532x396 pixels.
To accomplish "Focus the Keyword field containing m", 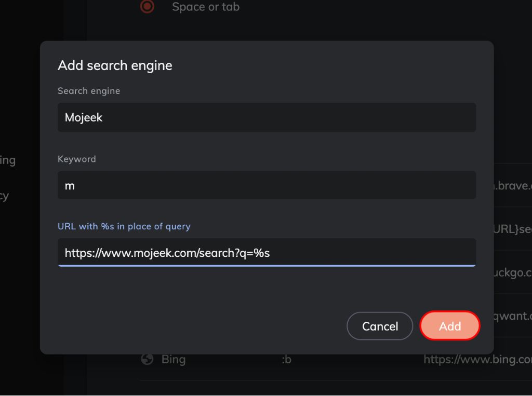I will pos(267,185).
